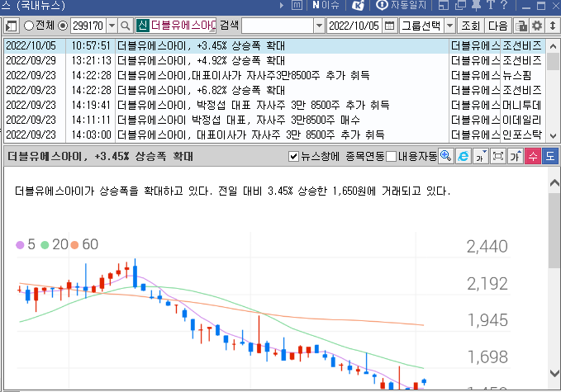This screenshot has width=561, height=392.
Task: Click the print lock icon in toolbar
Action: pyautogui.click(x=521, y=26)
